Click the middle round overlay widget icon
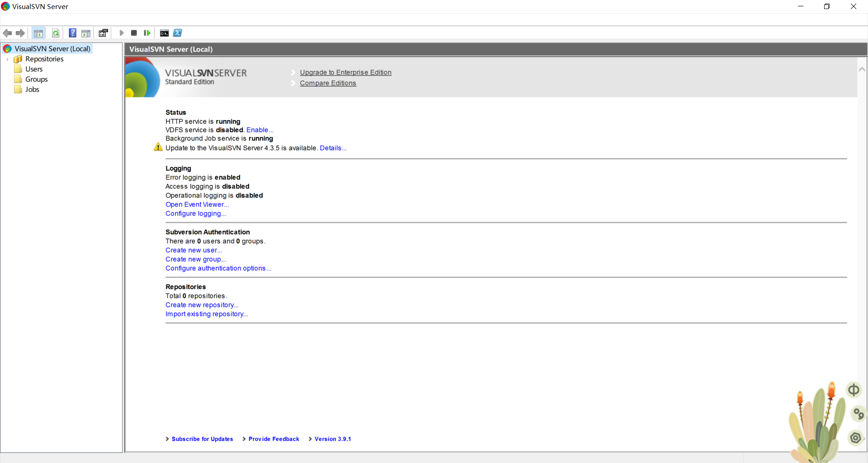This screenshot has width=868, height=463. click(859, 413)
